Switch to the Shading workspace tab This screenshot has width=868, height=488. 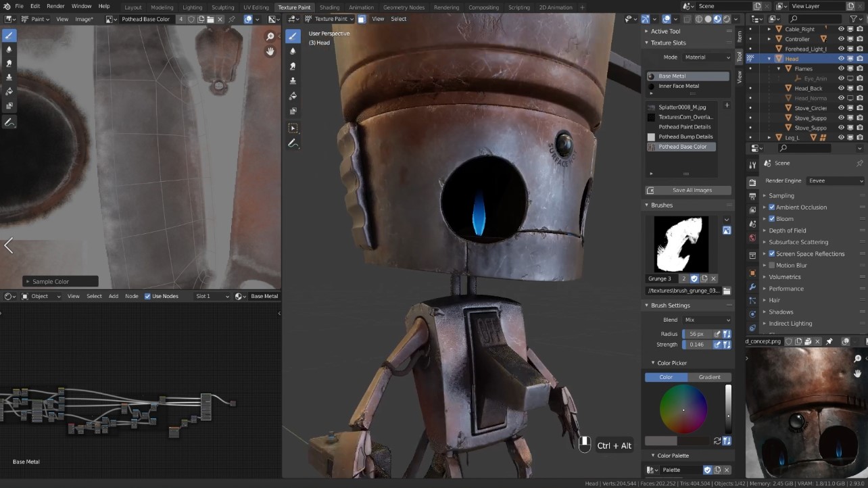pos(329,7)
